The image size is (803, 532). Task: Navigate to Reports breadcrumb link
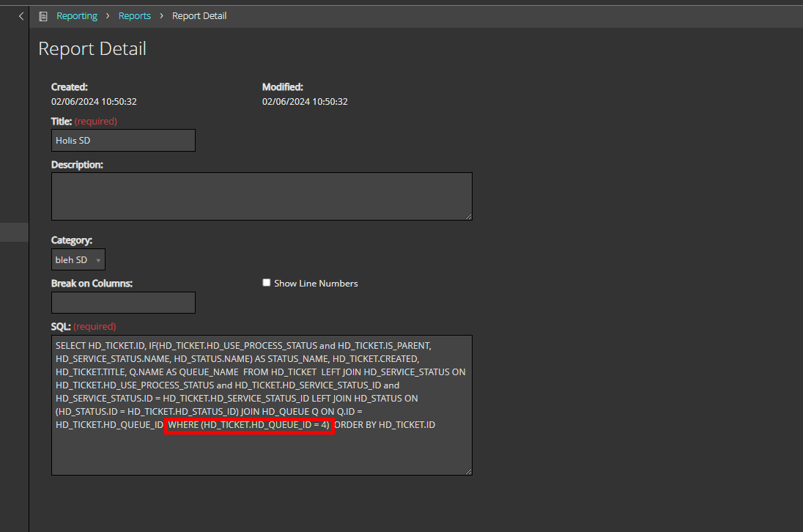pos(134,16)
